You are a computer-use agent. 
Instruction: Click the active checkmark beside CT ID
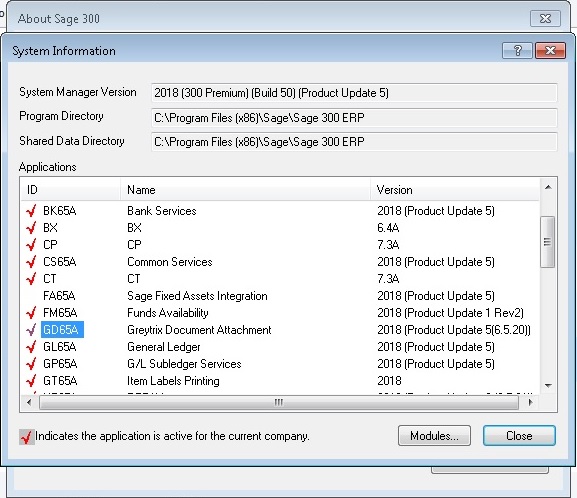pos(31,279)
